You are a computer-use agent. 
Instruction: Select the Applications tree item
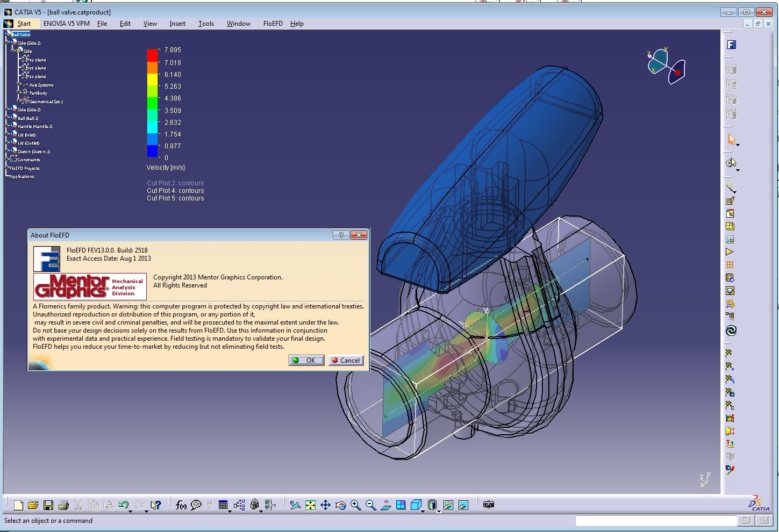point(22,176)
